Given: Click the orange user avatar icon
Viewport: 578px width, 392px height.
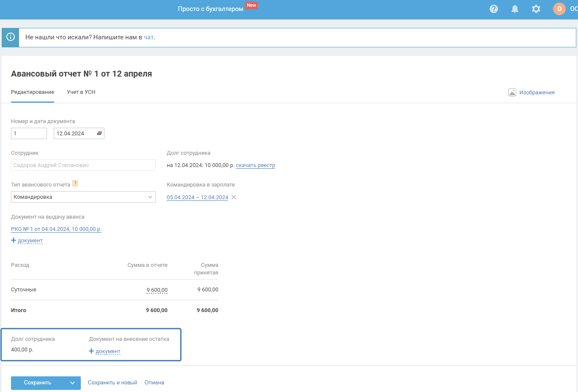Looking at the screenshot, I should 559,9.
